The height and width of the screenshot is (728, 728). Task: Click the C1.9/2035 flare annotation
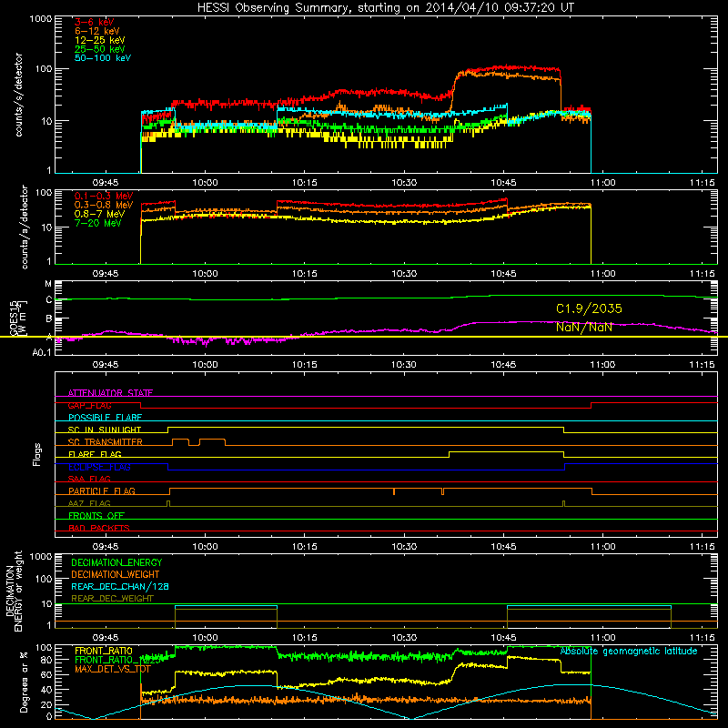click(x=589, y=308)
